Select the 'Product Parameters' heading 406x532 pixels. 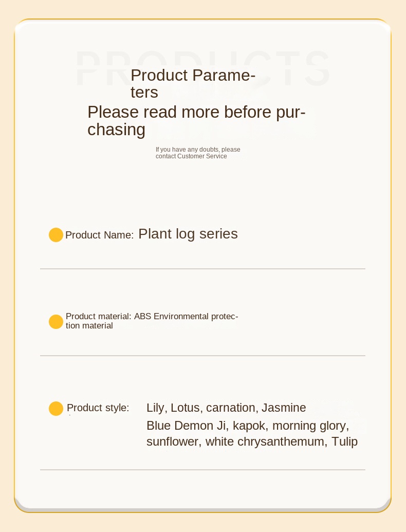[x=193, y=83]
